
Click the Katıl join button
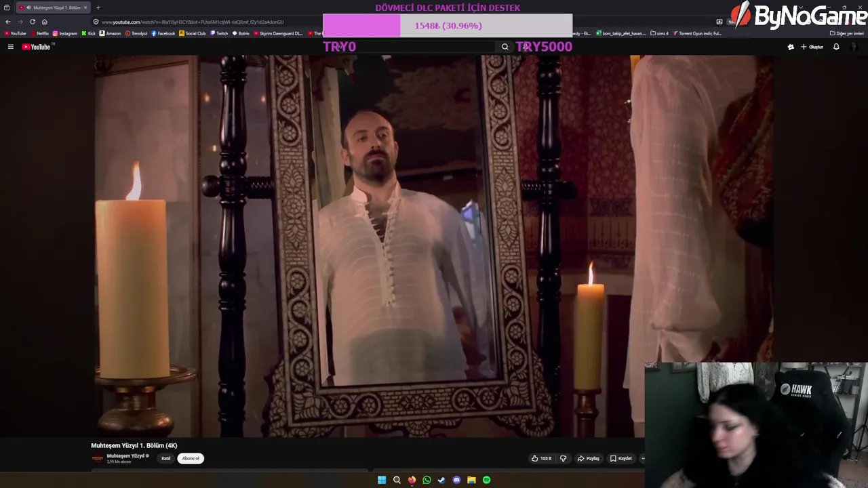[165, 459]
